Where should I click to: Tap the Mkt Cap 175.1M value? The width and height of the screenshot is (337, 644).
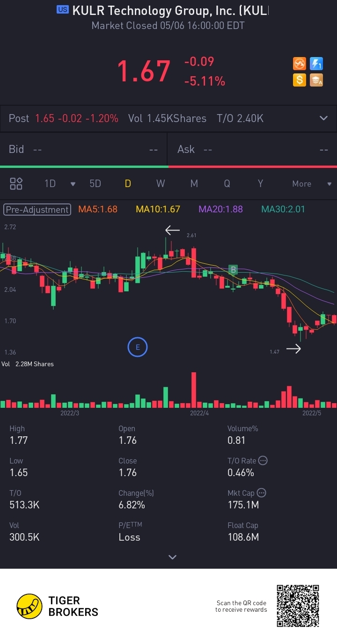tap(243, 505)
